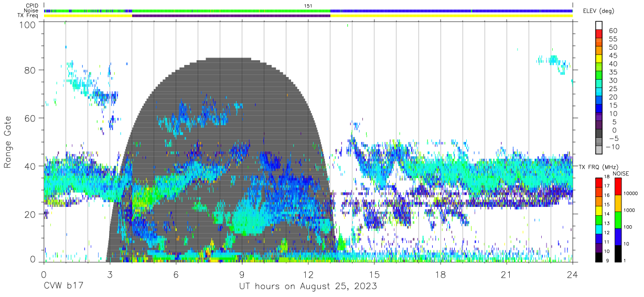The image size is (644, 297).
Task: Select the yellow segment of TX FRQ colorbar
Action: click(598, 211)
